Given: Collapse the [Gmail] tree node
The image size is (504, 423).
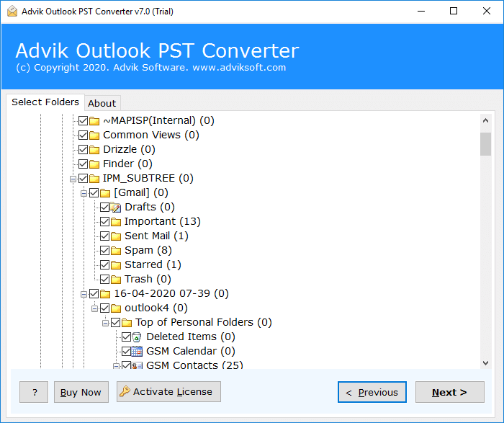Looking at the screenshot, I should tap(84, 193).
